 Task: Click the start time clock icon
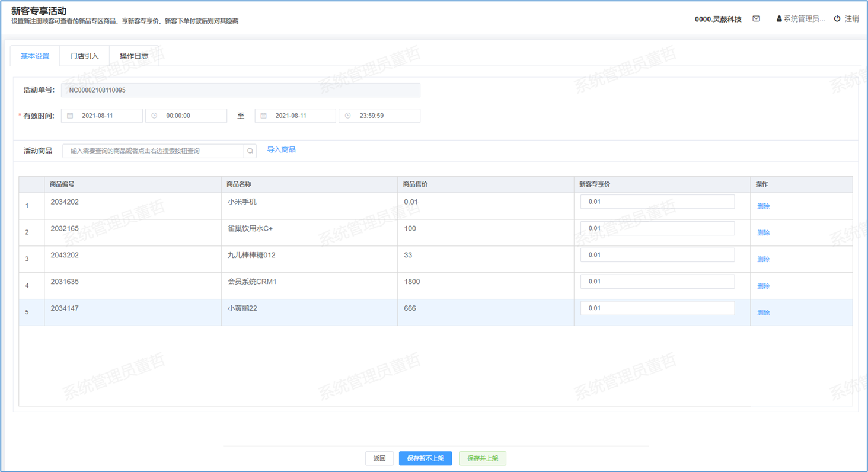(x=154, y=116)
